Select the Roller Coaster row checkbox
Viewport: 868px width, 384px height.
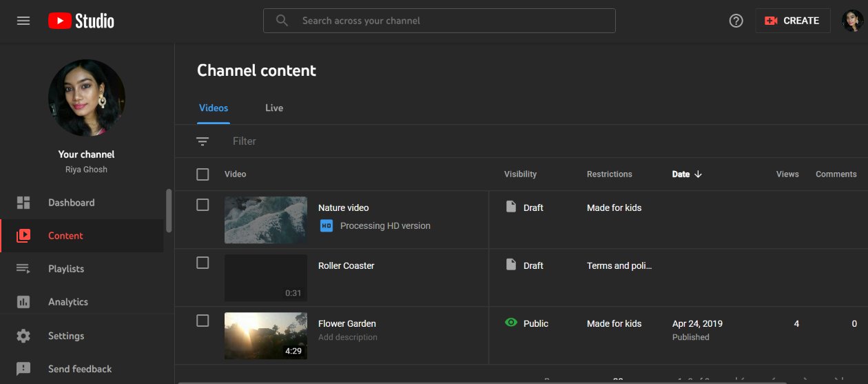coord(203,263)
